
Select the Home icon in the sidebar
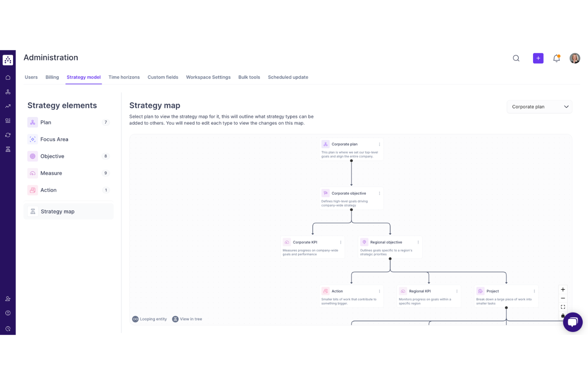8,77
